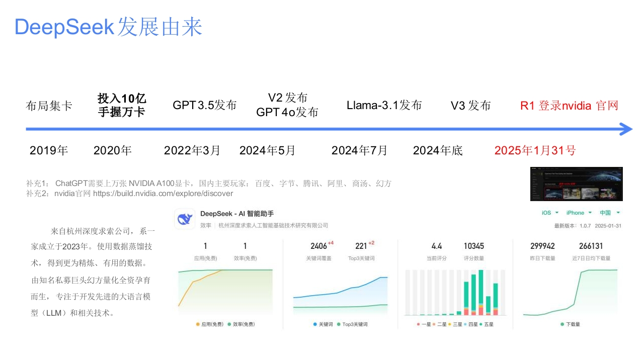Toggle the 五星 rating legend item
The width and height of the screenshot is (644, 362).
[x=486, y=324]
